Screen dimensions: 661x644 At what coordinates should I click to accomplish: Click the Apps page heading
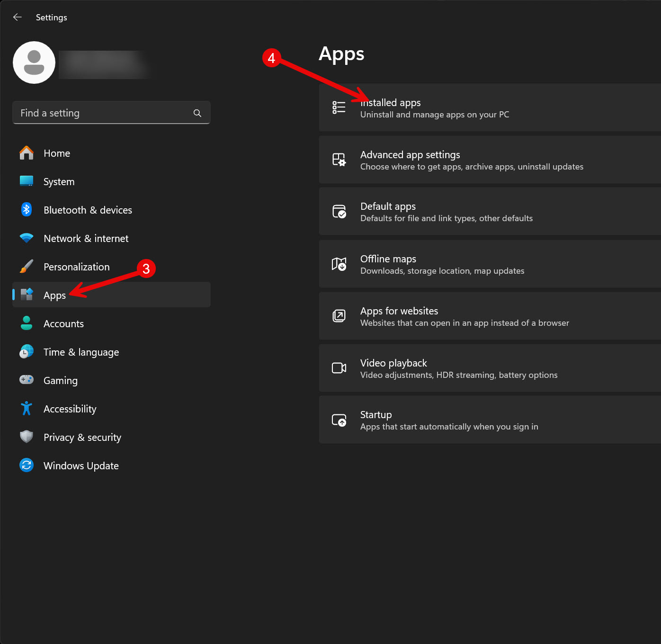(341, 54)
